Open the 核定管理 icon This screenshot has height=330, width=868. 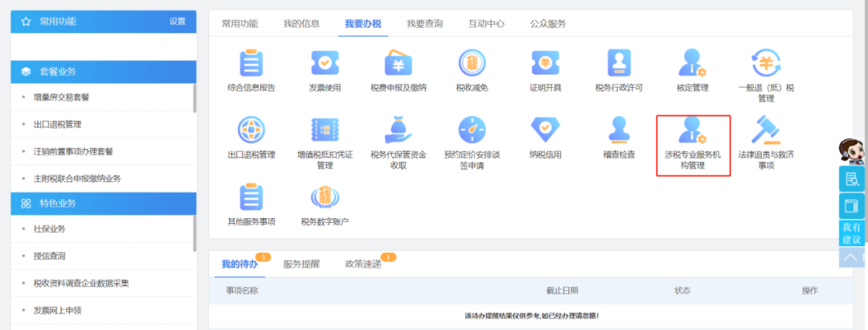692,63
